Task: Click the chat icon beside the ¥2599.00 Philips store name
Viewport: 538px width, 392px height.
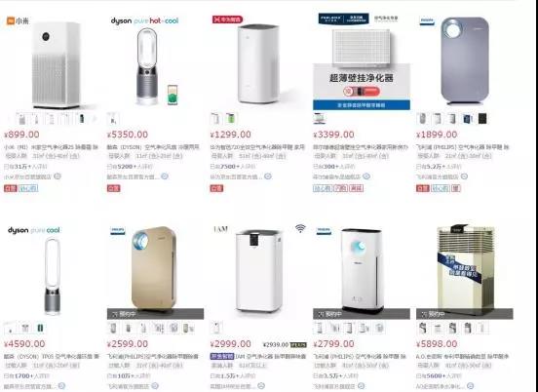Action: 155,386
